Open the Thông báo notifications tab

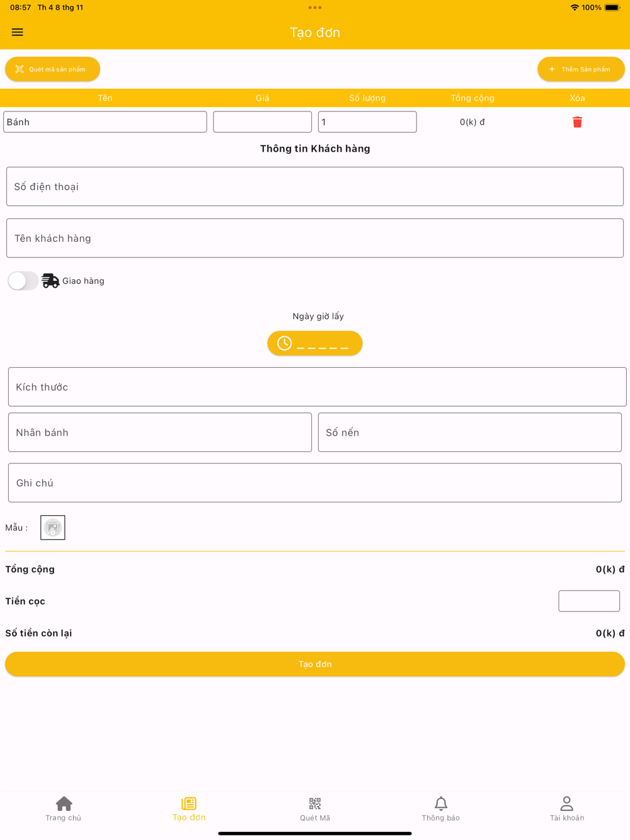441,809
